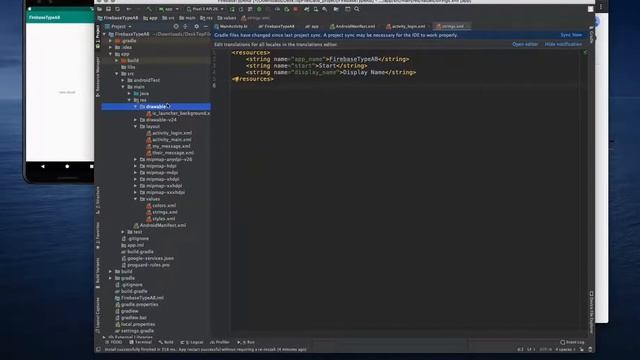Expand the .idea folder

click(x=111, y=47)
